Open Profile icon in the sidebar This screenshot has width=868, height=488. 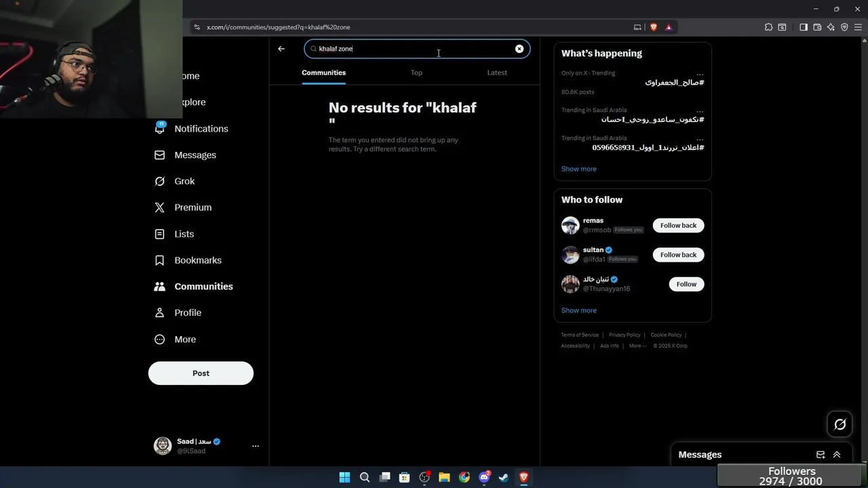(160, 312)
